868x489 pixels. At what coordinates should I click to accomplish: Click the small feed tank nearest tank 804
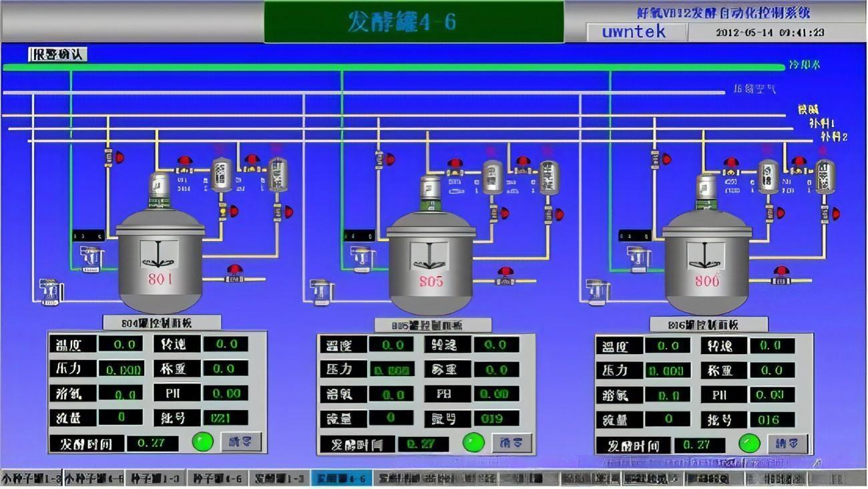[221, 174]
